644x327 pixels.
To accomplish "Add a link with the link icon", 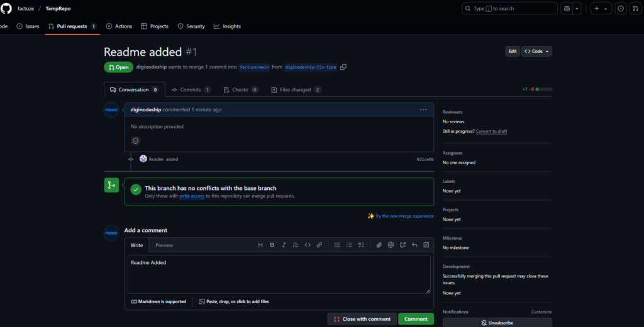I will [x=319, y=245].
